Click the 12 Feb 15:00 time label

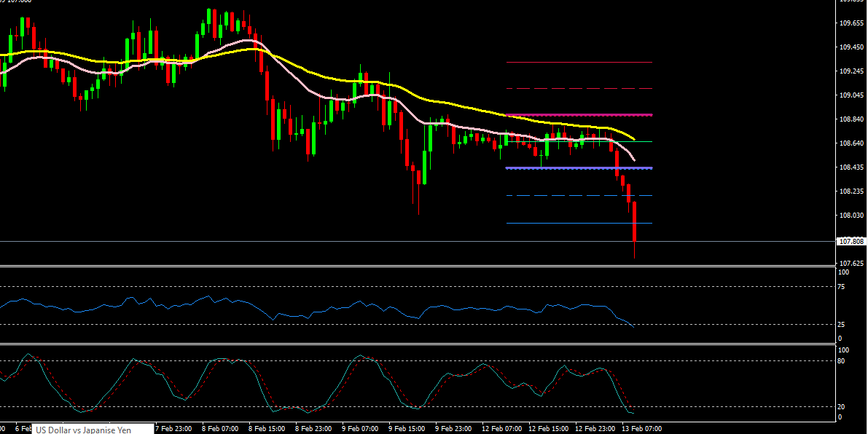(x=548, y=428)
